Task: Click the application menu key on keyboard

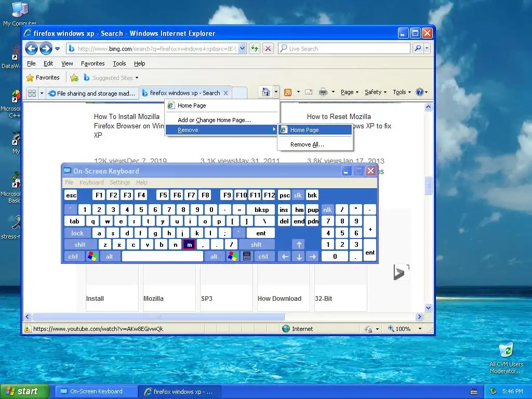Action: [247, 256]
